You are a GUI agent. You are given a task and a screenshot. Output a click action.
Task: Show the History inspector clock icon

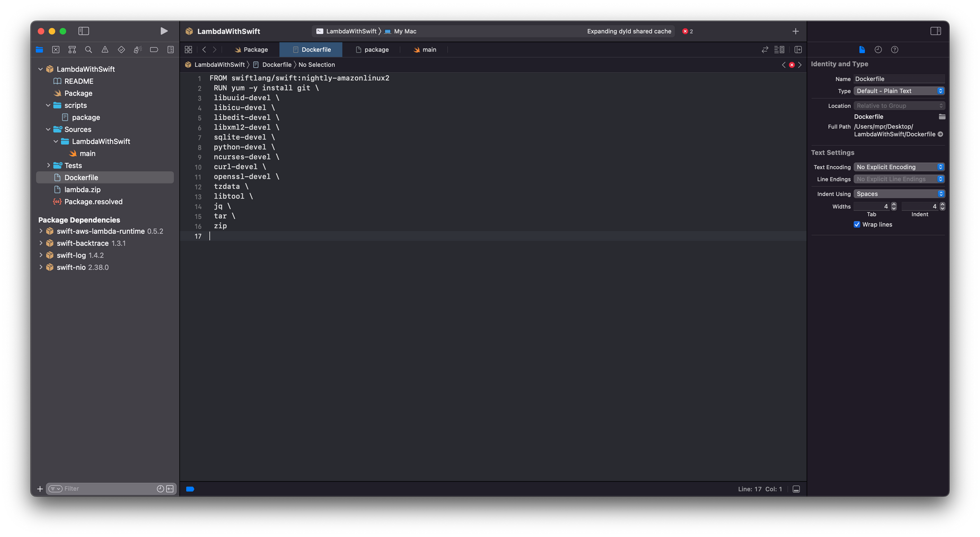[x=878, y=50]
